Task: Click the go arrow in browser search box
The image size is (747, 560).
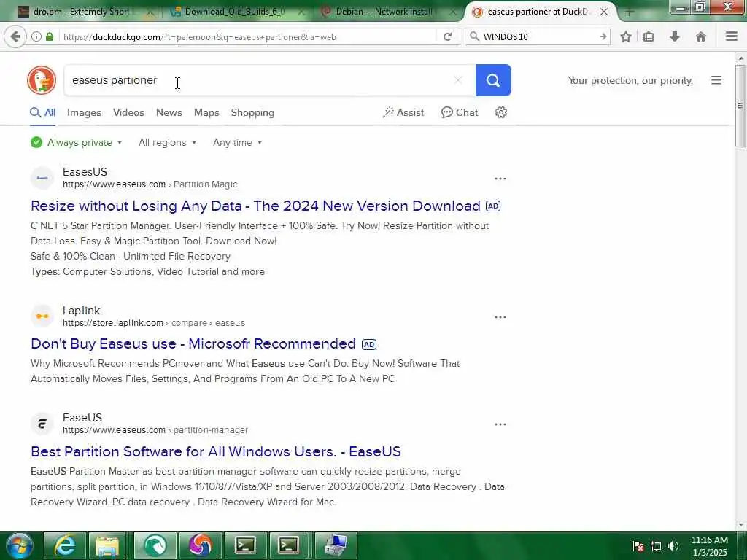Action: (x=603, y=36)
